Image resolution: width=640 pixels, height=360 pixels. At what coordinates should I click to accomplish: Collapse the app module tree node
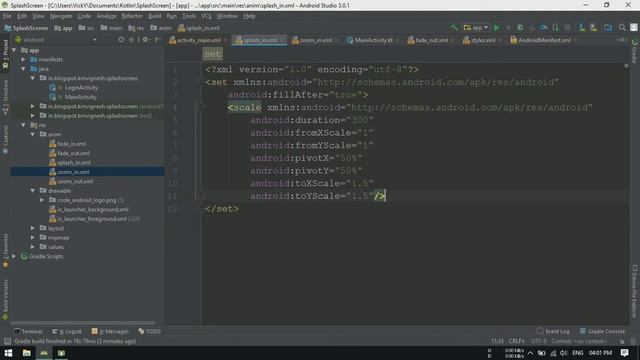(15, 50)
